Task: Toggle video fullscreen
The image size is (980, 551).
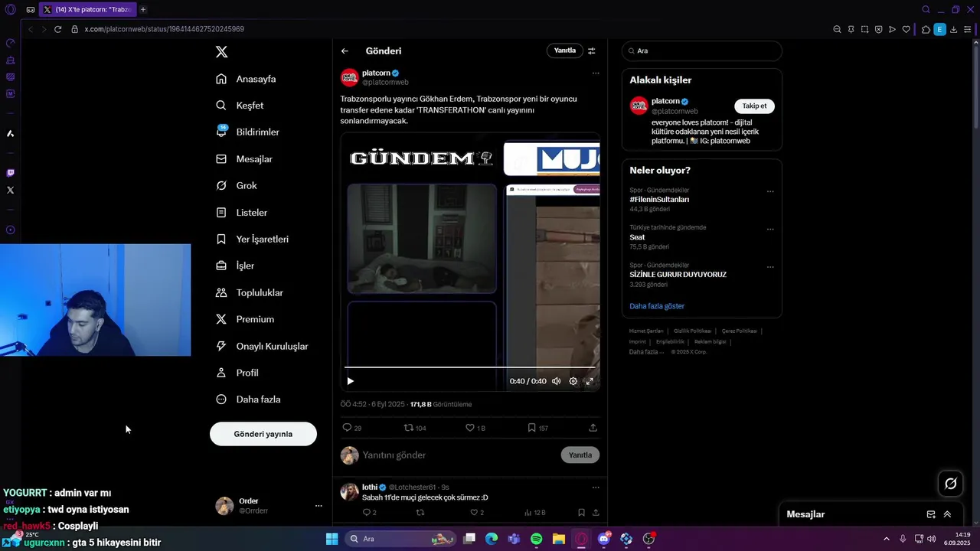Action: [590, 381]
